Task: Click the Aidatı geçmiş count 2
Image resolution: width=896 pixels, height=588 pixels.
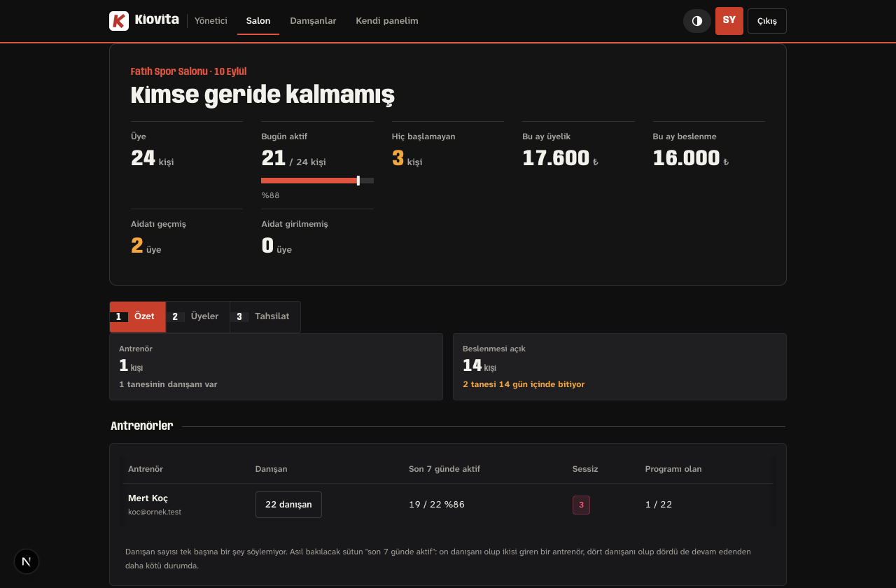Action: (137, 246)
